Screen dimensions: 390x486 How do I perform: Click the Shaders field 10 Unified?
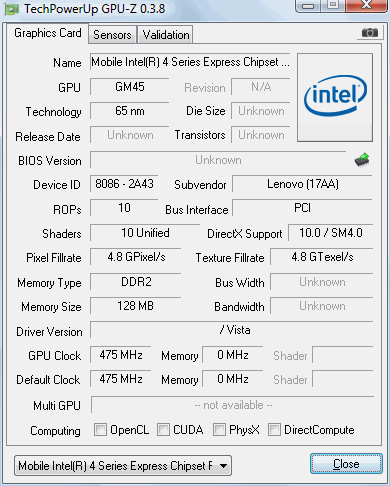pos(145,233)
